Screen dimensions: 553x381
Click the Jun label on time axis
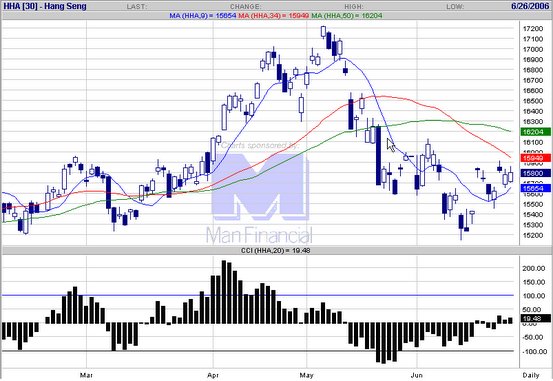pos(417,375)
